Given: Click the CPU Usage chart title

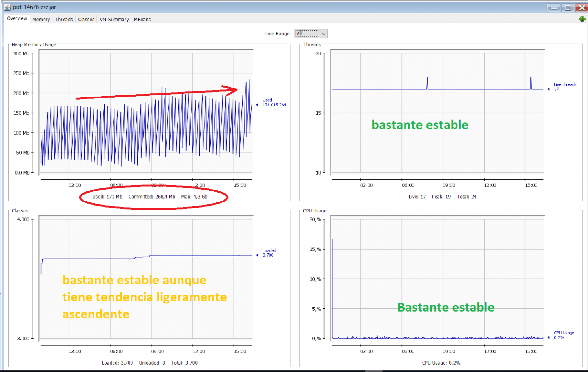Looking at the screenshot, I should [315, 211].
